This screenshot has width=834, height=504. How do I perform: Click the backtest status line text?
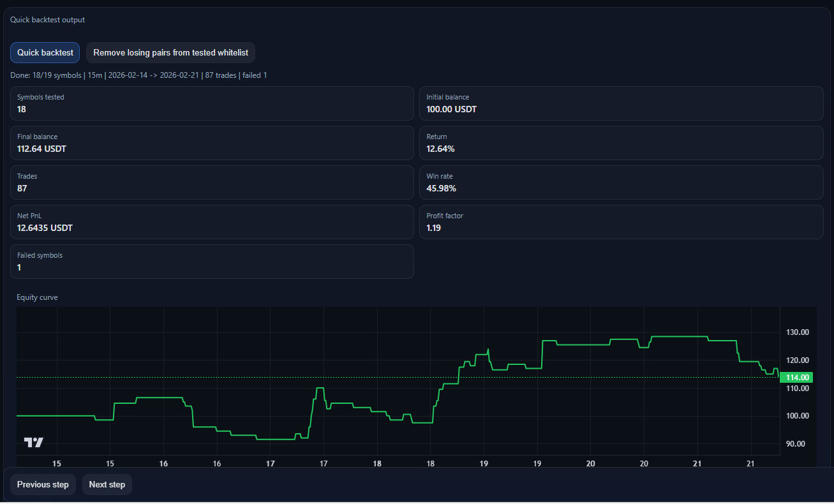tap(138, 75)
